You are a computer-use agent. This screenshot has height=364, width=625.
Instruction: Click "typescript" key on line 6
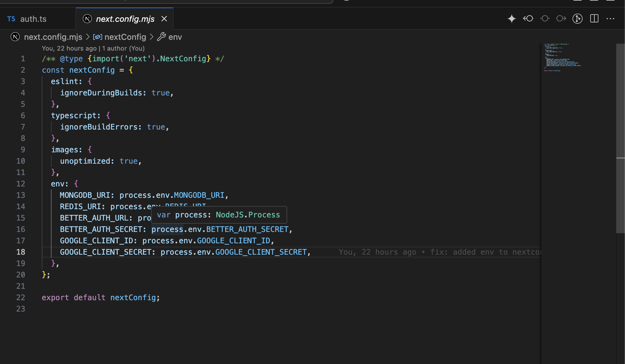point(73,116)
